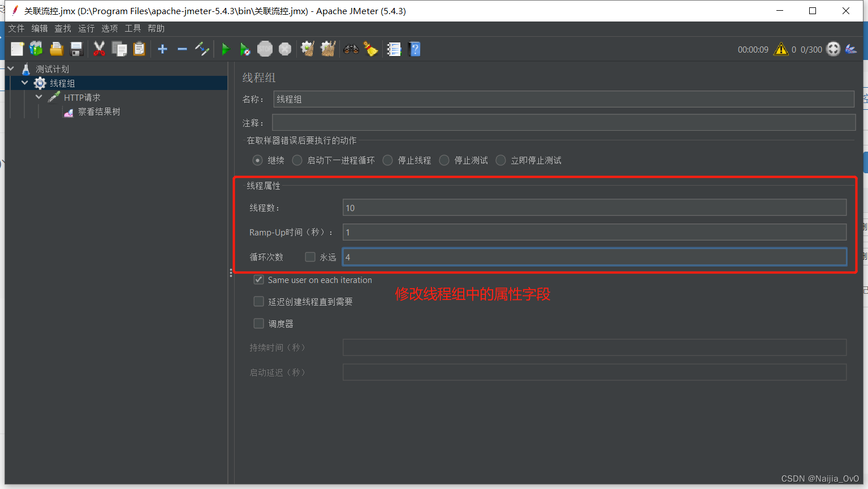This screenshot has height=489, width=868.
Task: Select the 停止测试 radio button
Action: coord(444,160)
